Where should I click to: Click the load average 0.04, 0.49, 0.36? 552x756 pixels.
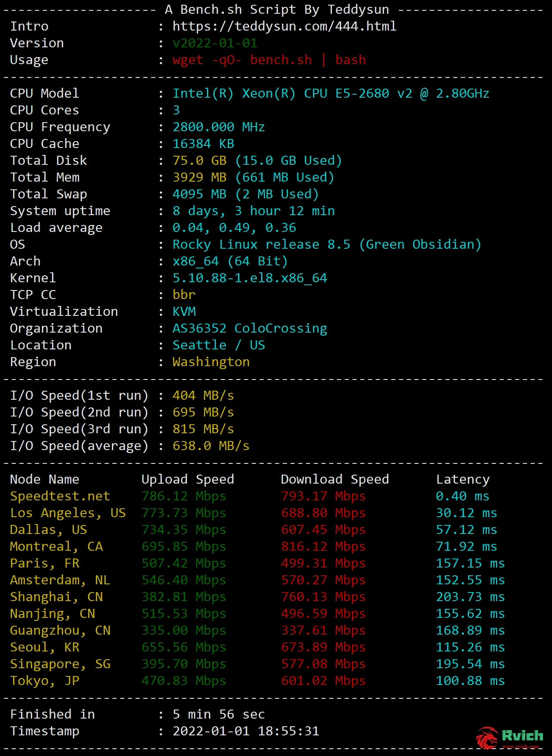pos(234,228)
